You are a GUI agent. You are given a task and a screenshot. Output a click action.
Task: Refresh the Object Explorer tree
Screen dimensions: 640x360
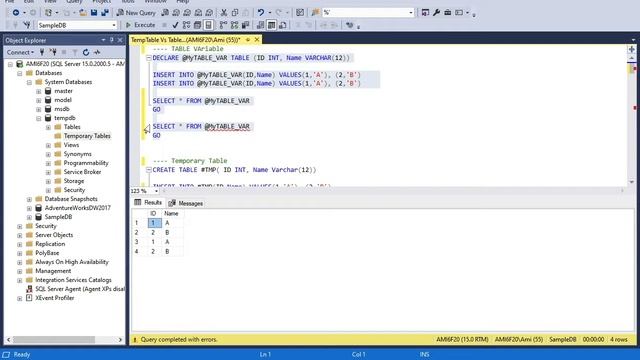[x=86, y=52]
